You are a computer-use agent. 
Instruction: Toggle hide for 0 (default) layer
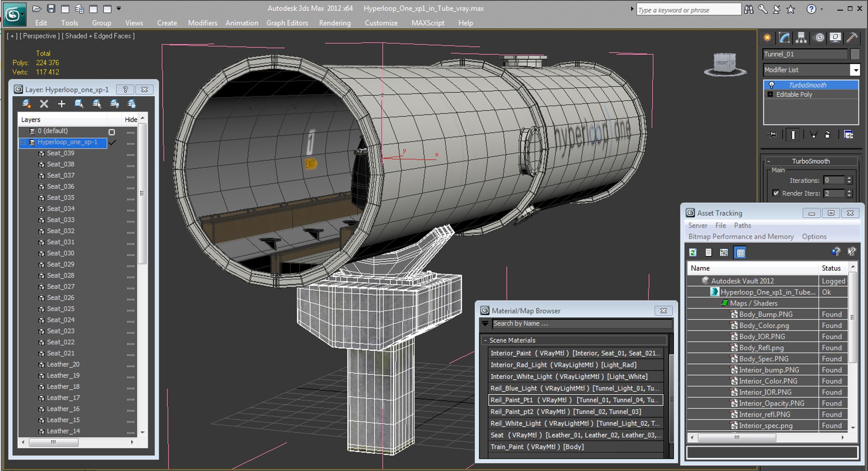click(131, 132)
